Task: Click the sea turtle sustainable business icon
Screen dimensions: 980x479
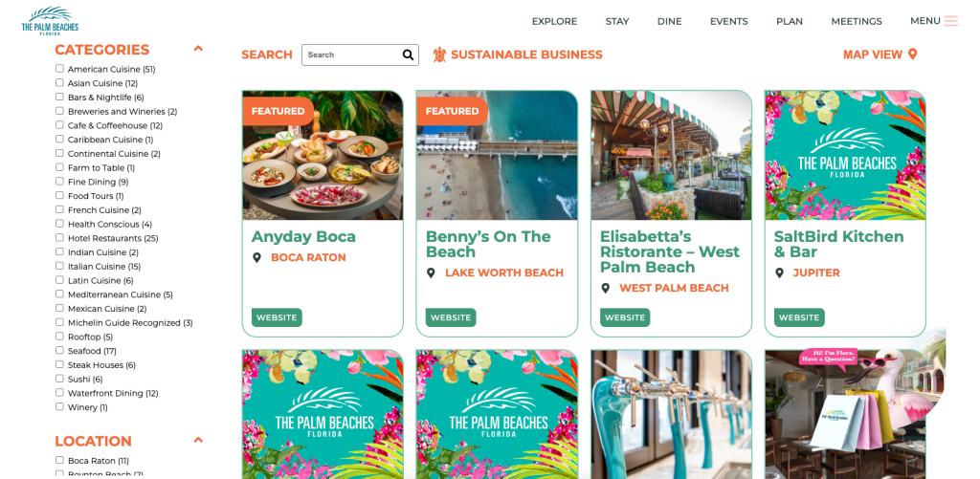Action: pyautogui.click(x=440, y=54)
